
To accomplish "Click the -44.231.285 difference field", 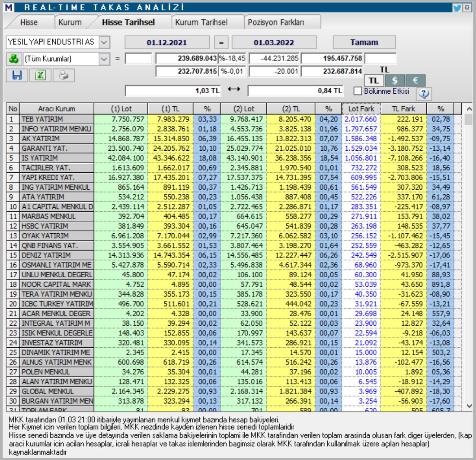I will point(275,58).
